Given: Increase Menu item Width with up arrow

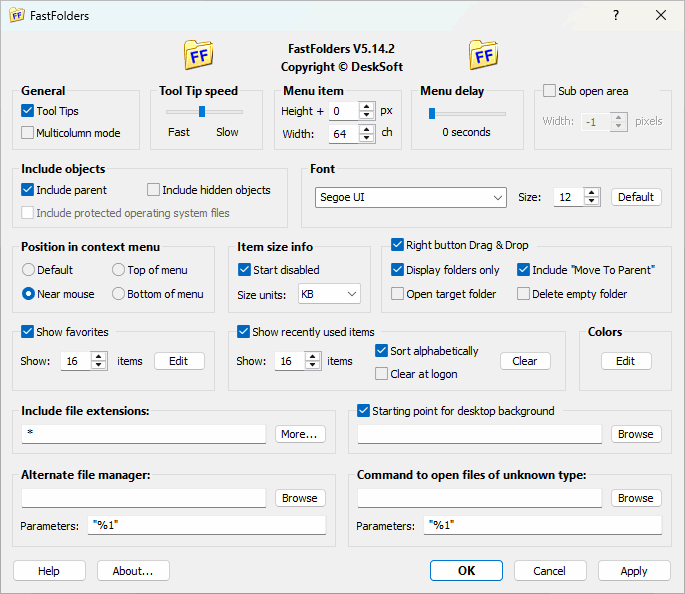Looking at the screenshot, I should 367,129.
